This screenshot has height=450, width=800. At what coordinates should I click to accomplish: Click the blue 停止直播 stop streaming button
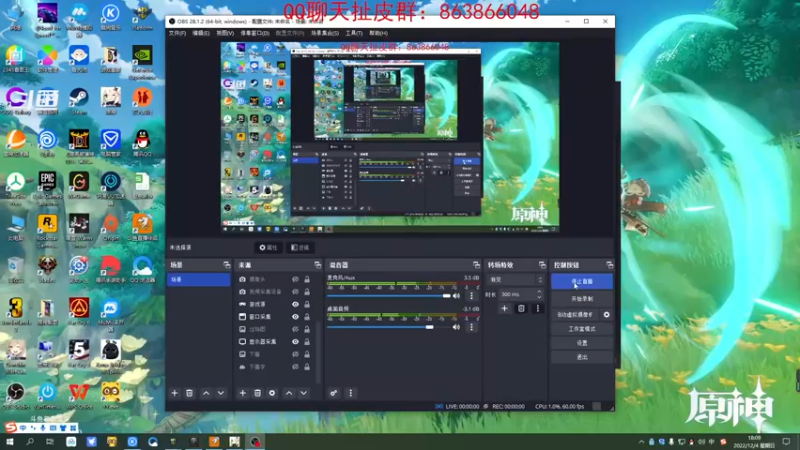click(x=582, y=282)
